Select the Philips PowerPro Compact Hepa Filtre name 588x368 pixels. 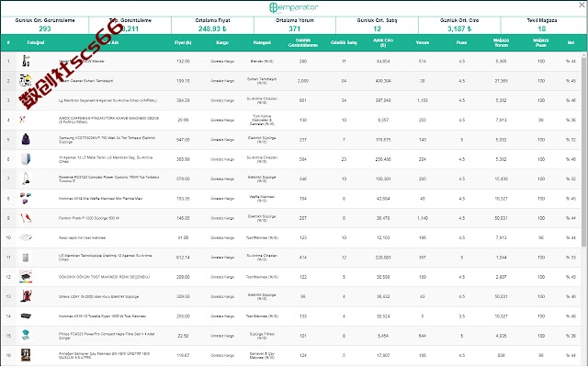tap(107, 336)
